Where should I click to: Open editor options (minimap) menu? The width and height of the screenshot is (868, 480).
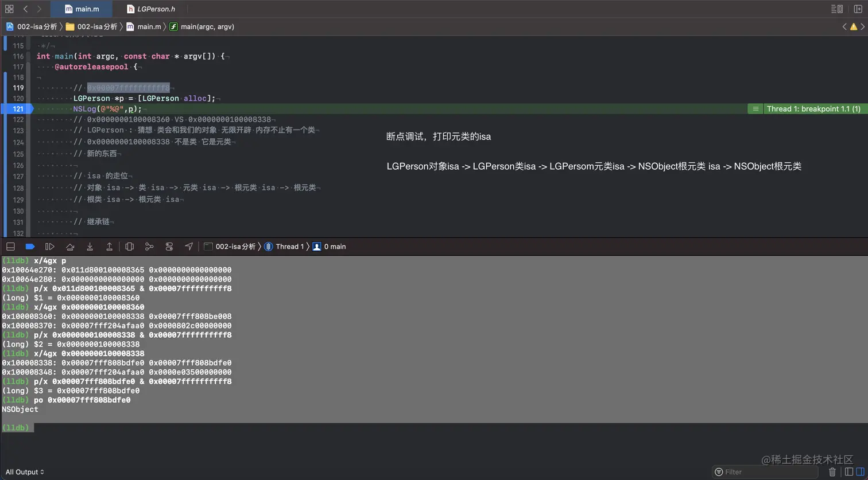tap(837, 9)
